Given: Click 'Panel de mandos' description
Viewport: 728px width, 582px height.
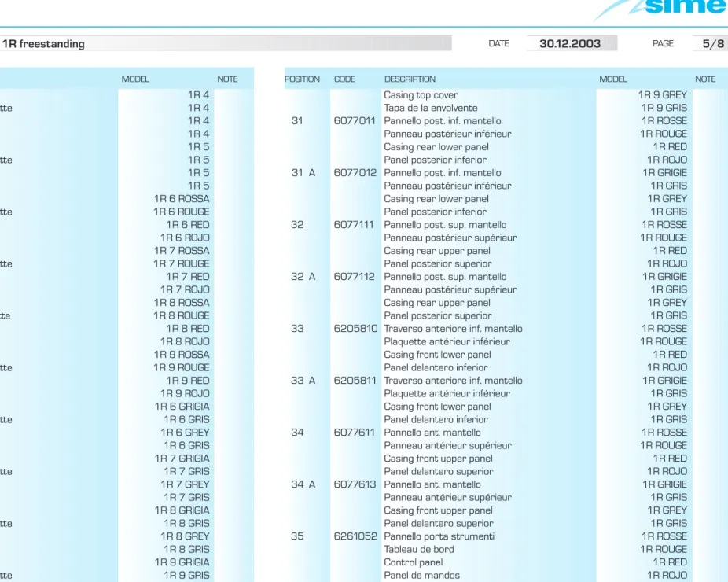Looking at the screenshot, I should point(421,576).
